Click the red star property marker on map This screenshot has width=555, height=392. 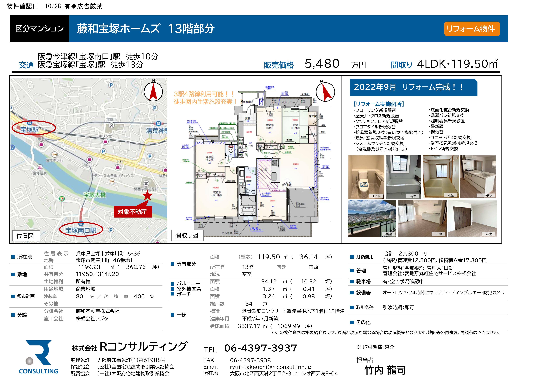coord(147,196)
